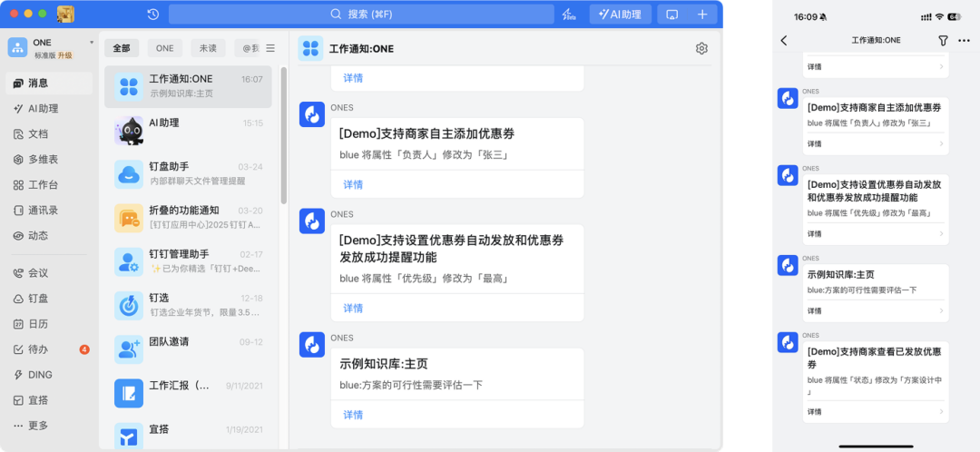Tap phone card title 支持商家查看已发放优惠券

pos(874,358)
